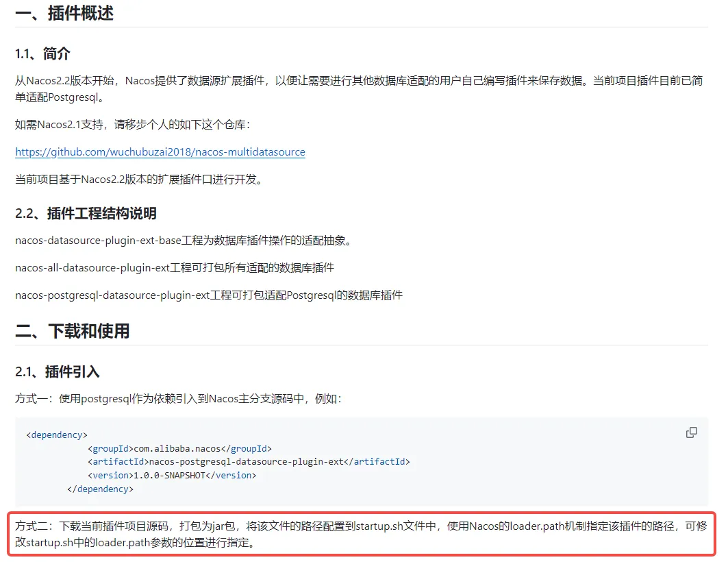Click the nacos-all-datasource-plugin-ext description line

[175, 268]
